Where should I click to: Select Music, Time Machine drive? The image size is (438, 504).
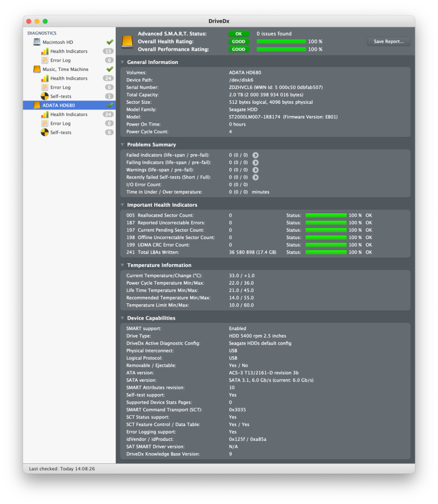pyautogui.click(x=69, y=69)
